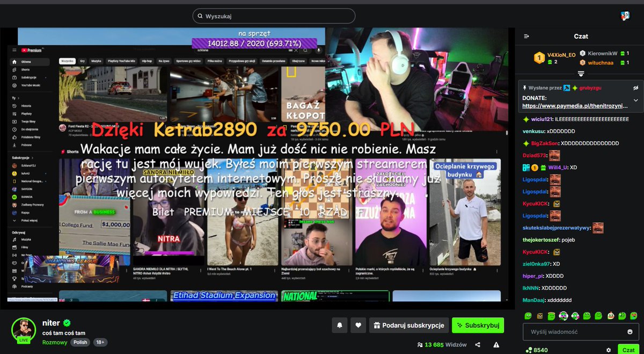This screenshot has width=644, height=354.
Task: Open chat settings gear icon
Action: (x=609, y=350)
